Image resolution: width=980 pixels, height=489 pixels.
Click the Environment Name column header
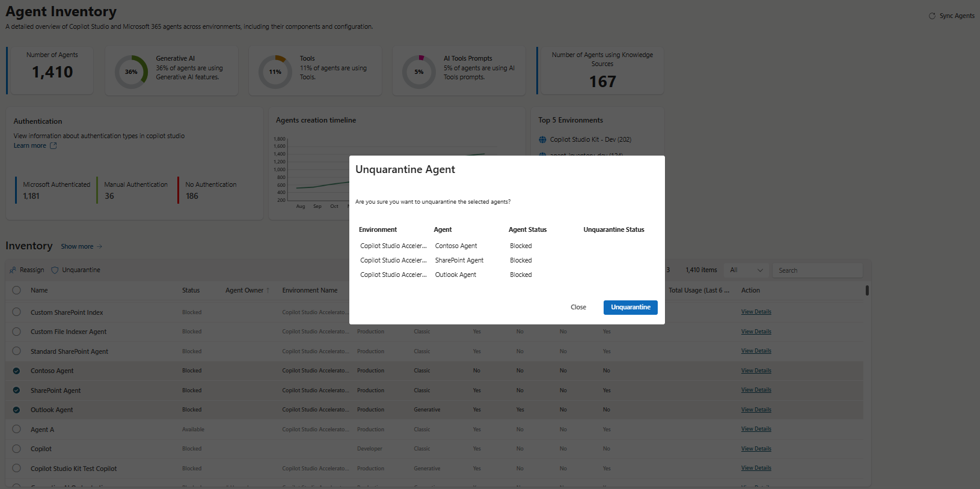coord(310,290)
